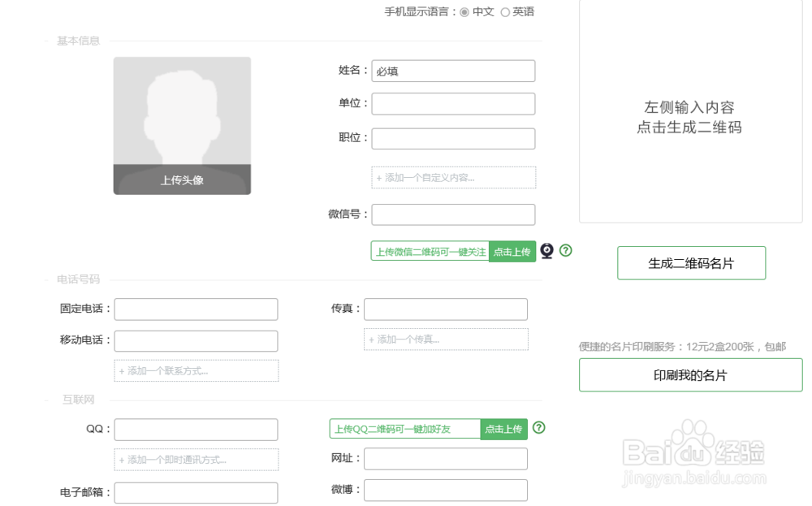Add a contact method via 添加一个联系方式

pos(196,370)
